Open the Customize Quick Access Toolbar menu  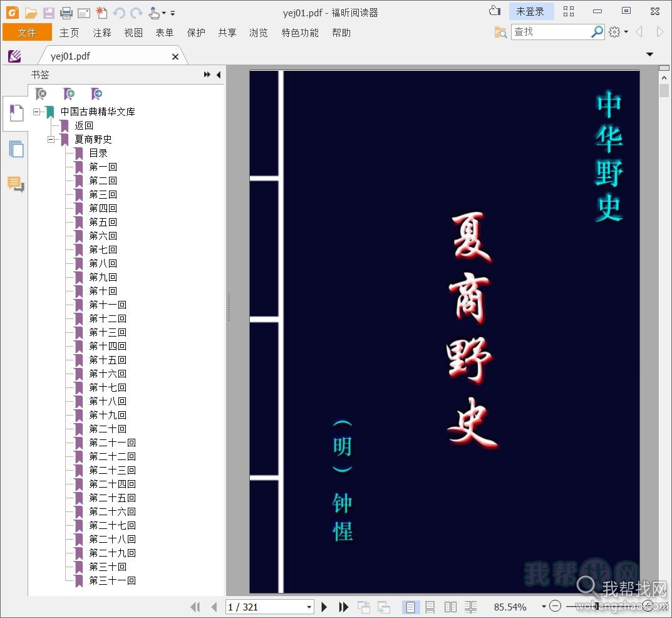coord(173,13)
